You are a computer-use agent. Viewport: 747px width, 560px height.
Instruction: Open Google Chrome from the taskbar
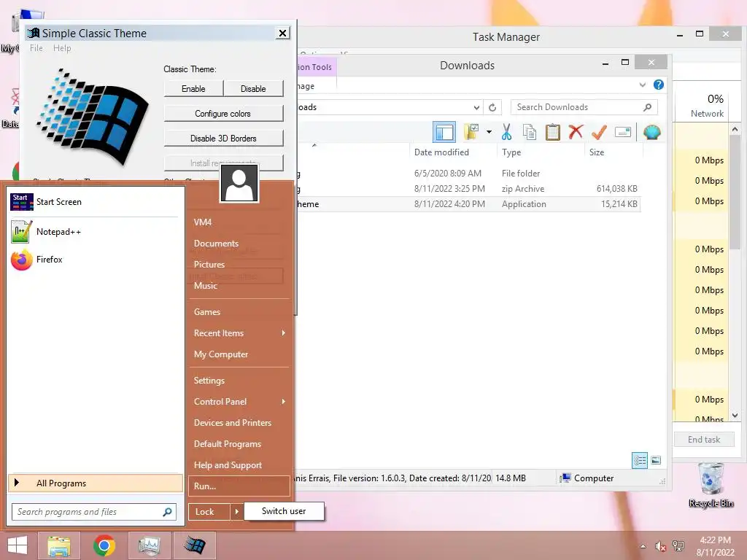click(104, 545)
